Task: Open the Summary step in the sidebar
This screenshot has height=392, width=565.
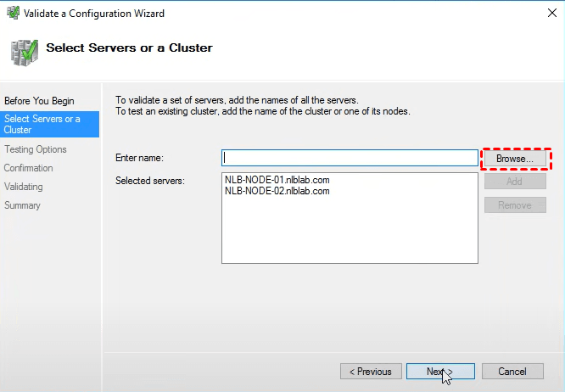Action: [x=22, y=205]
